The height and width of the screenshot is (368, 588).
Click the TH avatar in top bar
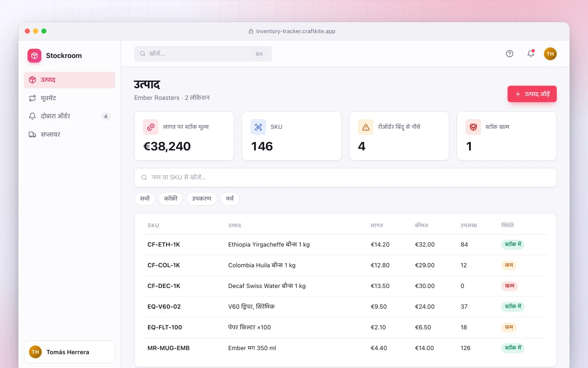click(x=550, y=54)
